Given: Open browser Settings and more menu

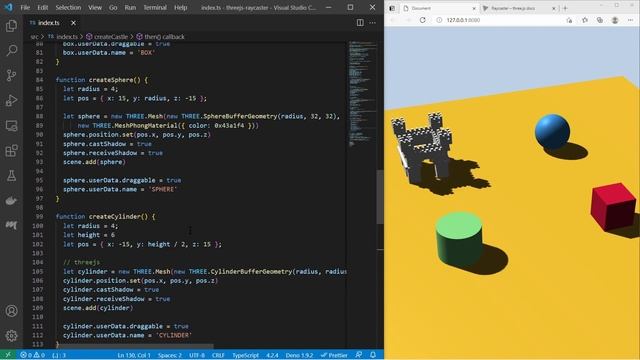Looking at the screenshot, I should pyautogui.click(x=630, y=20).
